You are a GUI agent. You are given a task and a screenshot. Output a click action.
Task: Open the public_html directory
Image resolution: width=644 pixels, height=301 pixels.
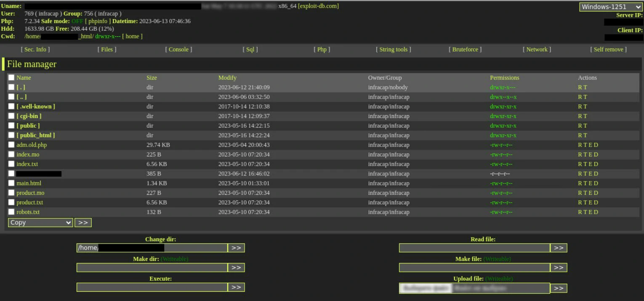coord(36,135)
